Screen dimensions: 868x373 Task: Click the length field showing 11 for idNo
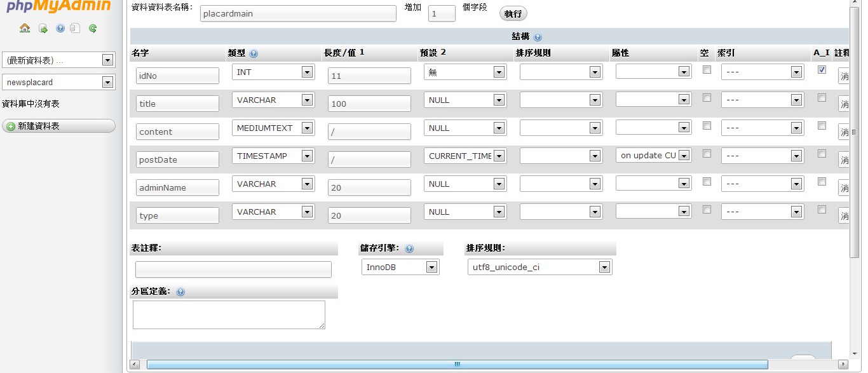[x=369, y=76]
